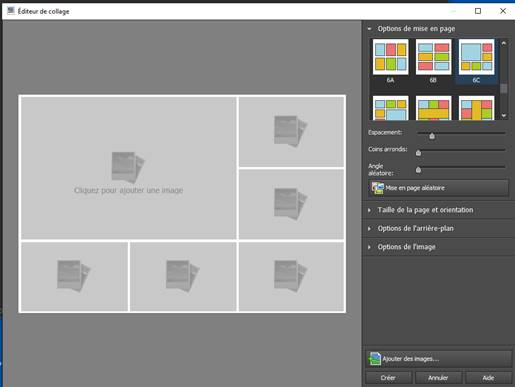This screenshot has height=387, width=515.
Task: Click the random layout button icon
Action: [x=378, y=188]
